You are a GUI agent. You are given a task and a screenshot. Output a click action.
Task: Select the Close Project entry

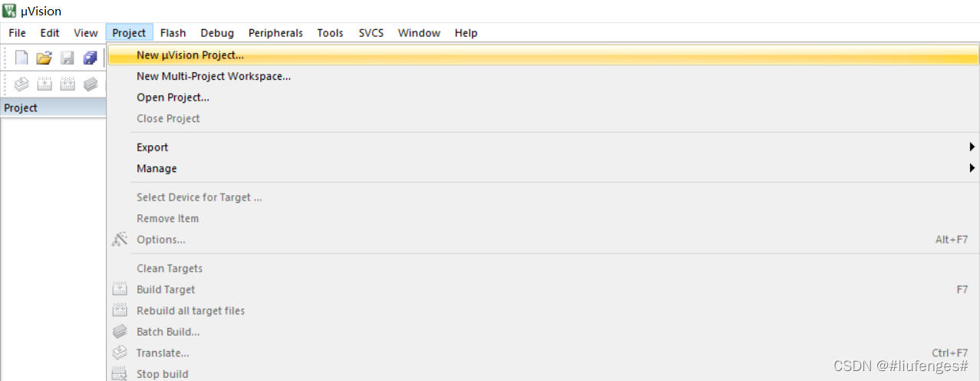[543, 118]
